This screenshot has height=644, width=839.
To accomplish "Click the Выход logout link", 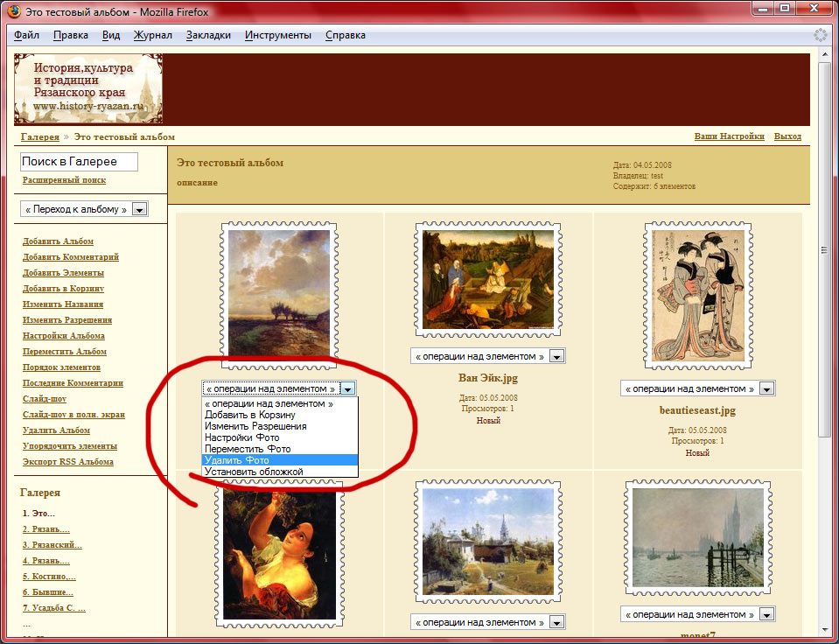I will click(787, 136).
